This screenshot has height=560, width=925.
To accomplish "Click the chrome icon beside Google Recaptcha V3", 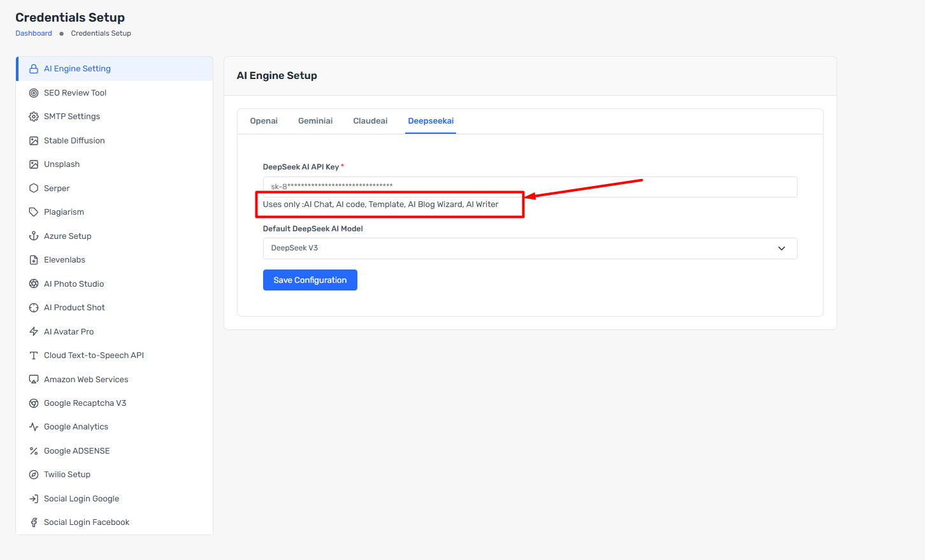I will [34, 403].
